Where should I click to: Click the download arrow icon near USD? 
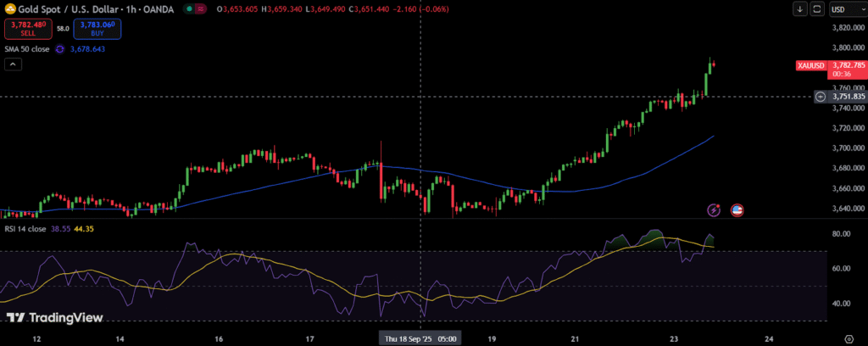[x=799, y=9]
